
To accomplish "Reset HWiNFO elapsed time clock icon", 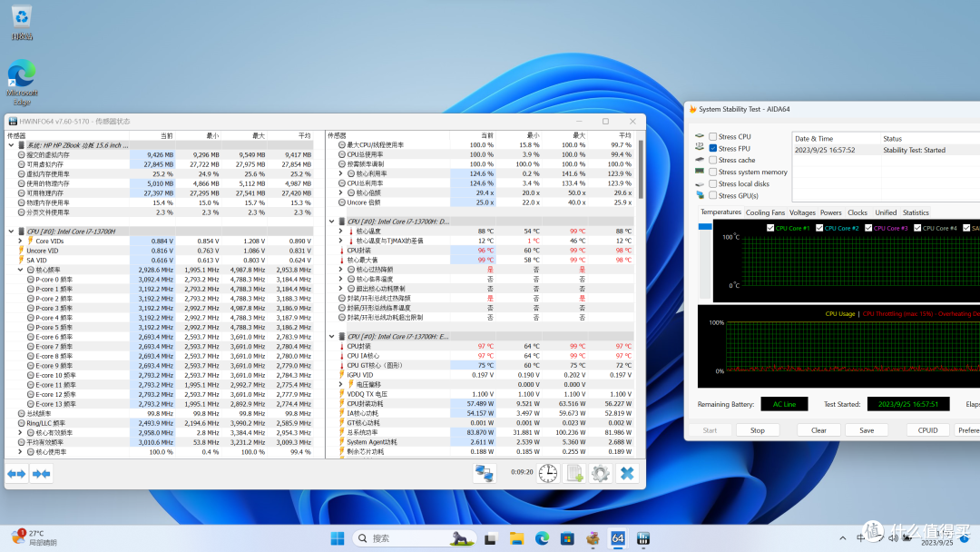I will [548, 473].
